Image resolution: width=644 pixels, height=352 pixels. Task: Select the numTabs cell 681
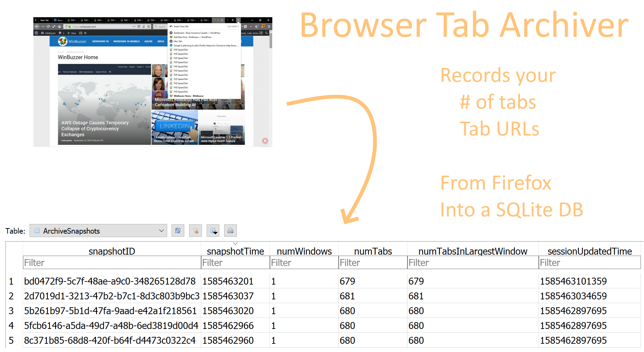373,296
